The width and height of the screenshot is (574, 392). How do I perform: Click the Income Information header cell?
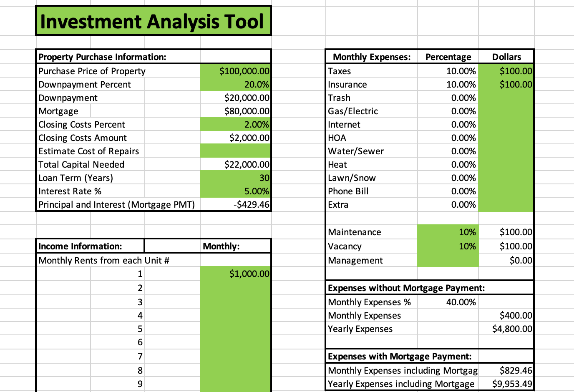[90, 246]
